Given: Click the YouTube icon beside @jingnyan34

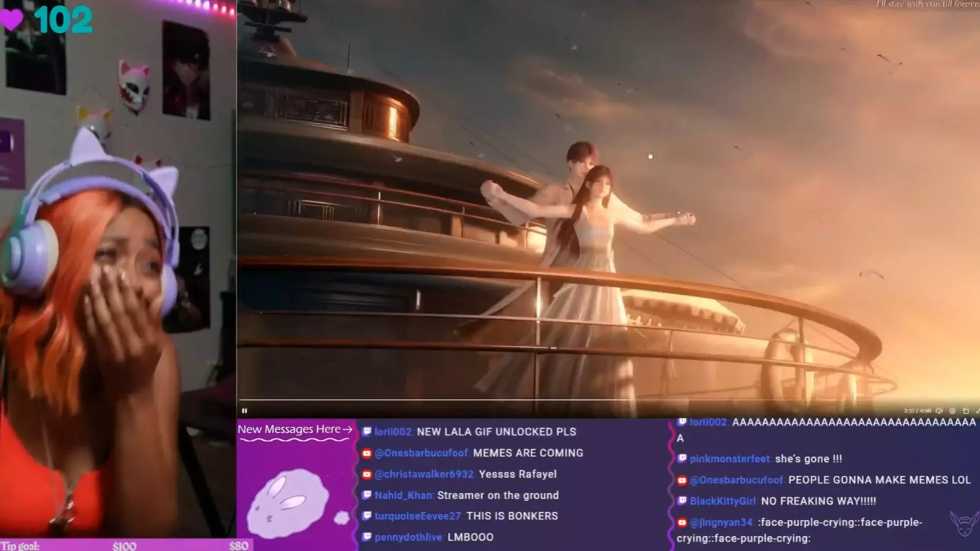Looking at the screenshot, I should click(x=682, y=523).
